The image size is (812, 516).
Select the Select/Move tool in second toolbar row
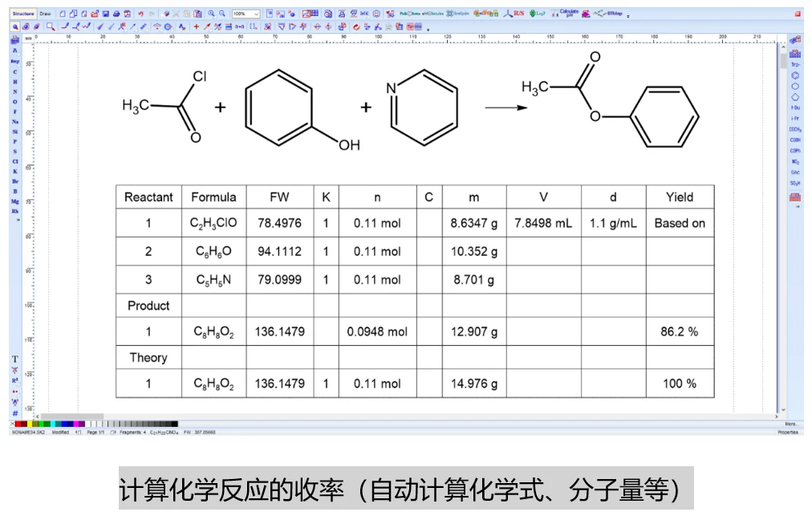[x=15, y=26]
